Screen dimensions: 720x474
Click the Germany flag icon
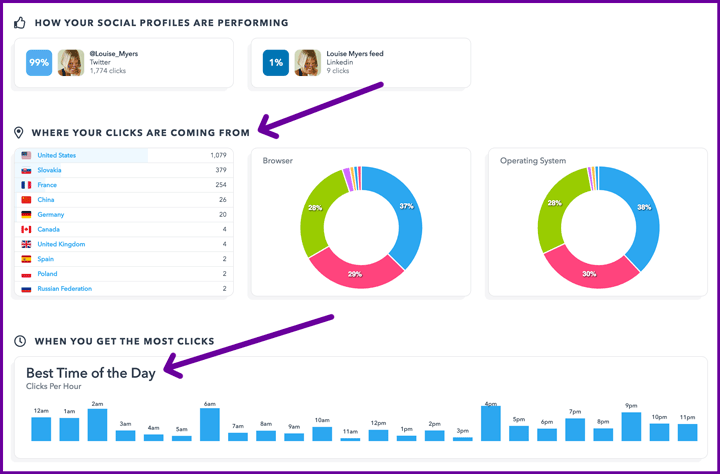[x=26, y=214]
